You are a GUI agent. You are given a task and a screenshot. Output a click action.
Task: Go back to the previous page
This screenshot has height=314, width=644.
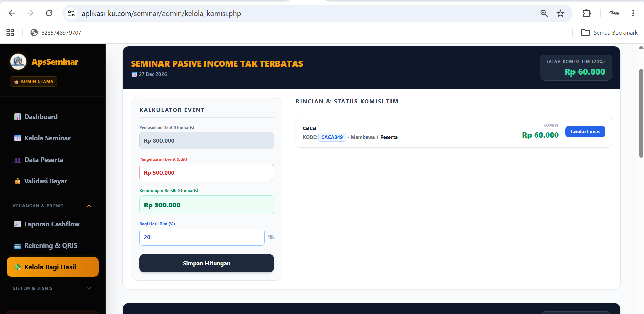tap(12, 13)
